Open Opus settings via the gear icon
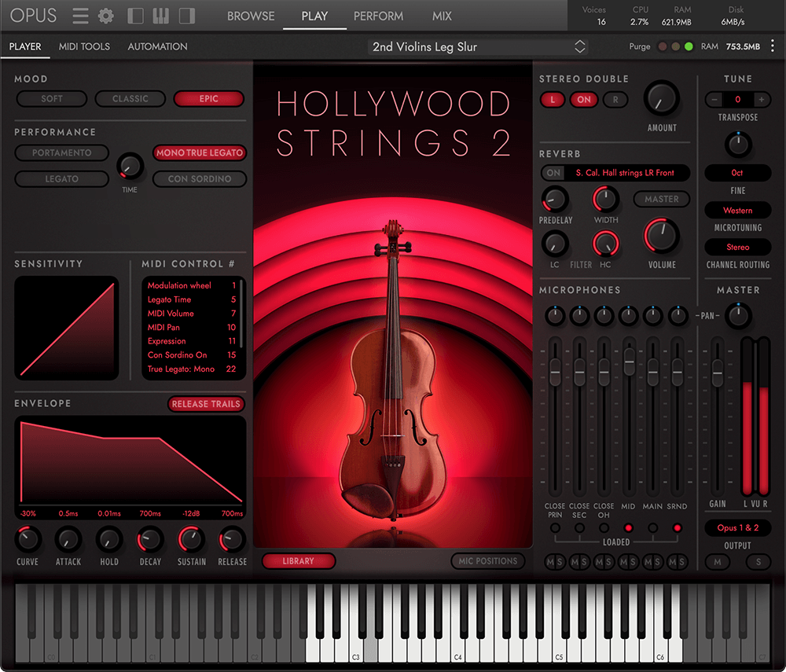786x672 pixels. [105, 15]
